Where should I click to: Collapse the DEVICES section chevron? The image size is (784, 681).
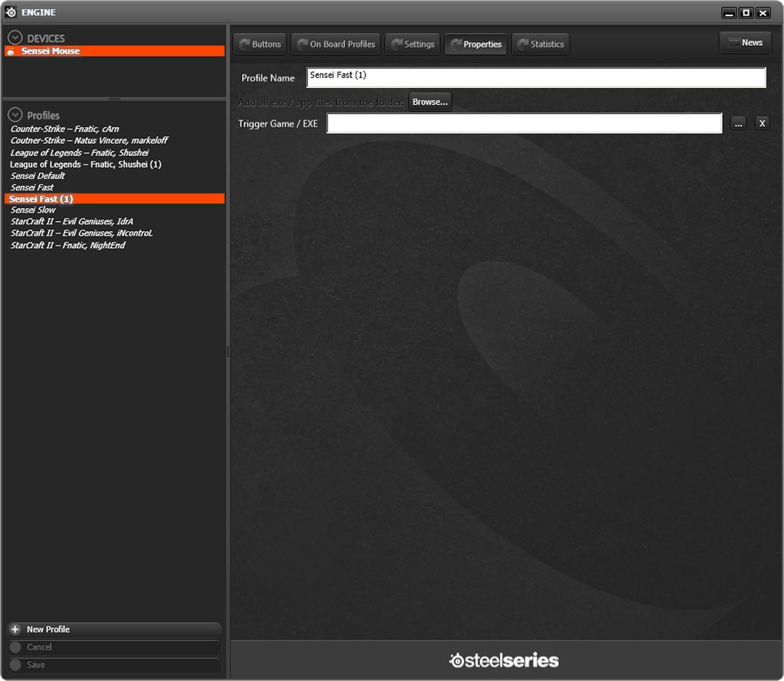point(15,37)
